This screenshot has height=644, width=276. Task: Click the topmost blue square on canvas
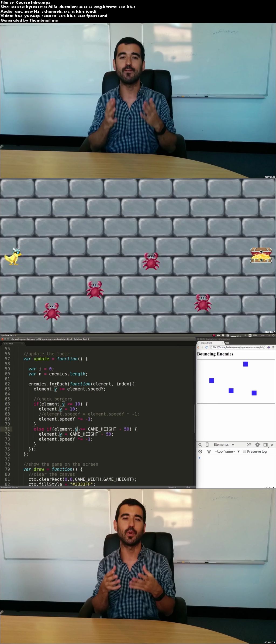click(246, 364)
